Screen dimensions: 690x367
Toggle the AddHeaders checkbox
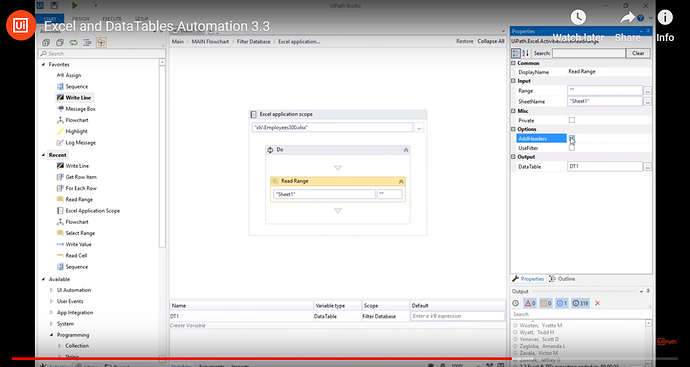pos(572,138)
